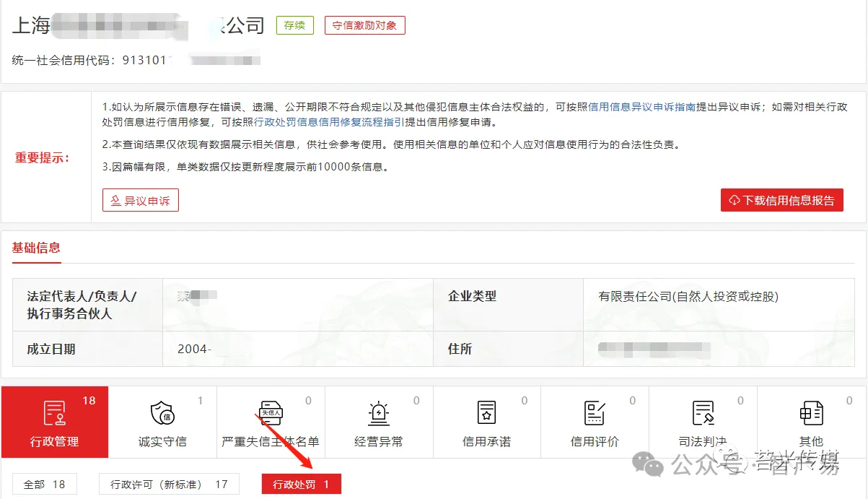Open the 严重失信主体名单 tab label

point(271,441)
